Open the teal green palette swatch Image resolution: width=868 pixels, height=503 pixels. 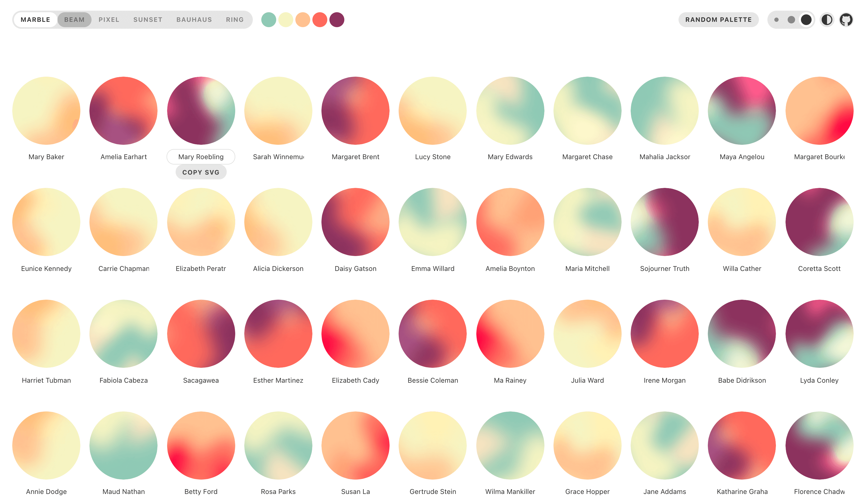[269, 20]
